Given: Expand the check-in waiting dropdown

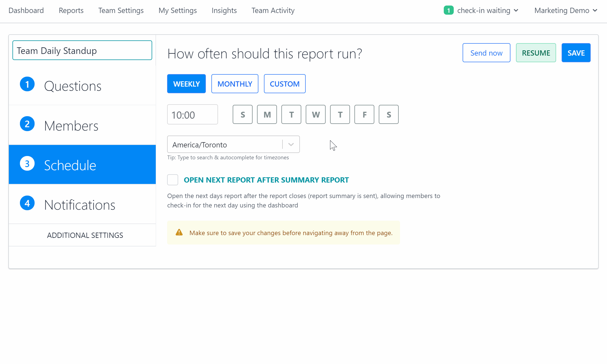Looking at the screenshot, I should [x=516, y=10].
